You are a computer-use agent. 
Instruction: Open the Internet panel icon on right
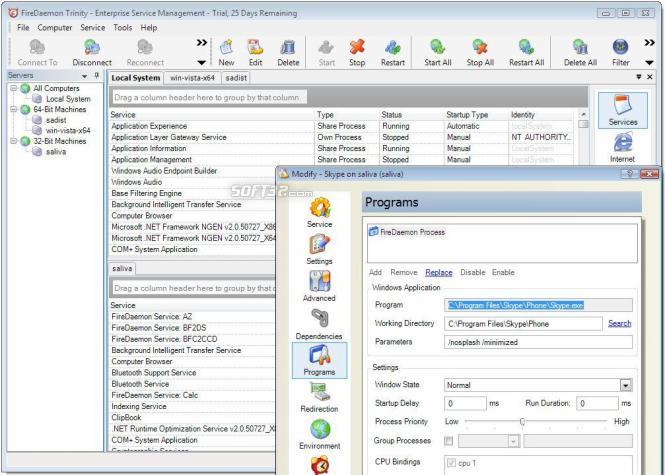[x=623, y=147]
